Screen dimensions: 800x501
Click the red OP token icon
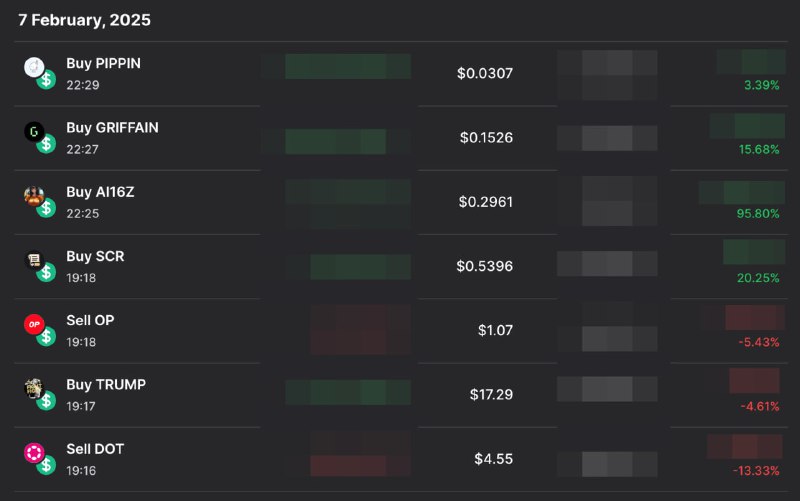(x=34, y=324)
